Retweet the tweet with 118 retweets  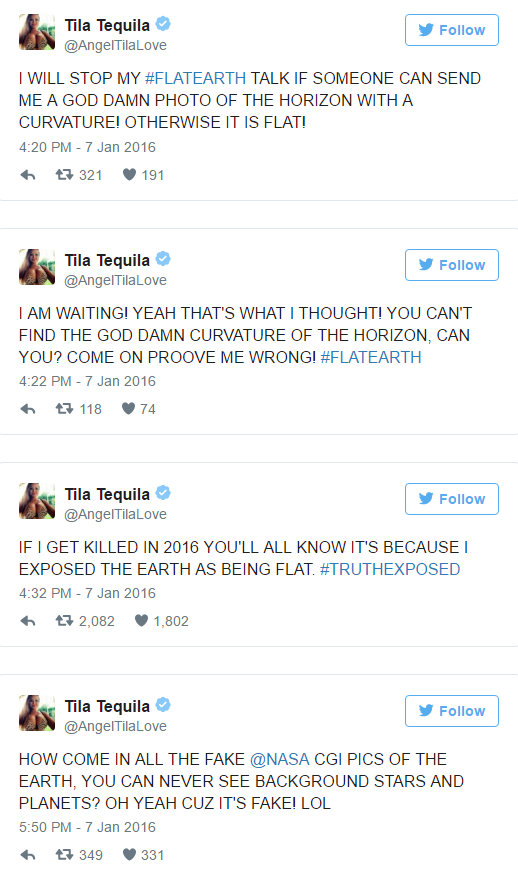pos(64,409)
